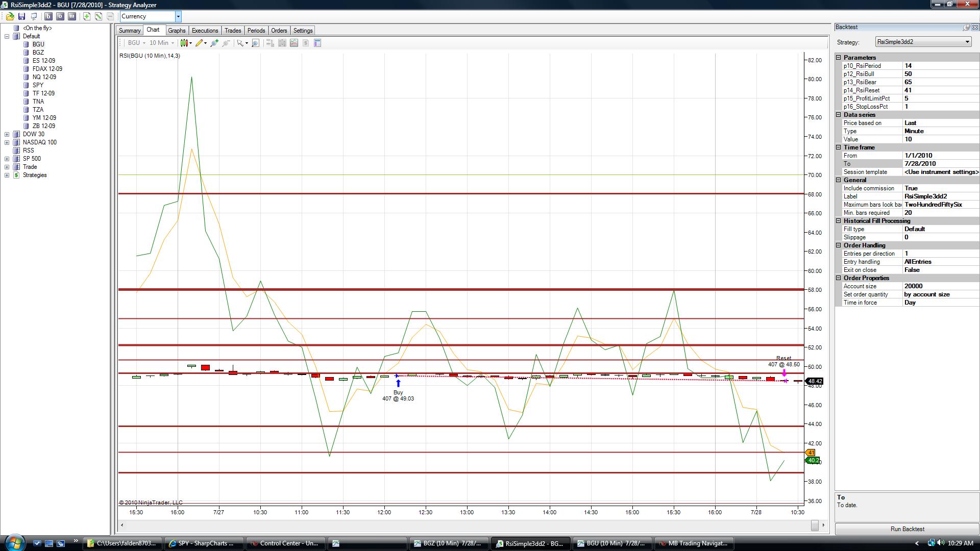This screenshot has width=980, height=551.
Task: Click the data box icon on chart toolbar
Action: pos(317,43)
